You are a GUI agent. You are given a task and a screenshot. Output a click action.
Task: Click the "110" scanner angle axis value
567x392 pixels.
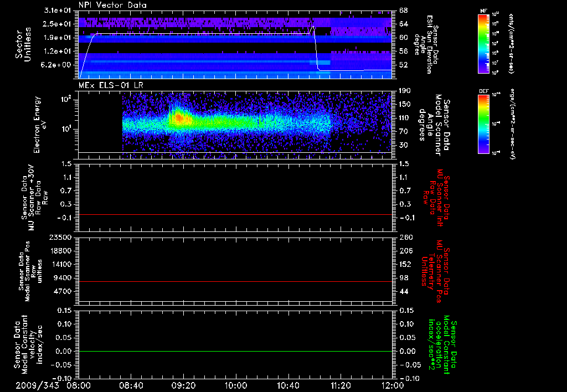(405, 118)
